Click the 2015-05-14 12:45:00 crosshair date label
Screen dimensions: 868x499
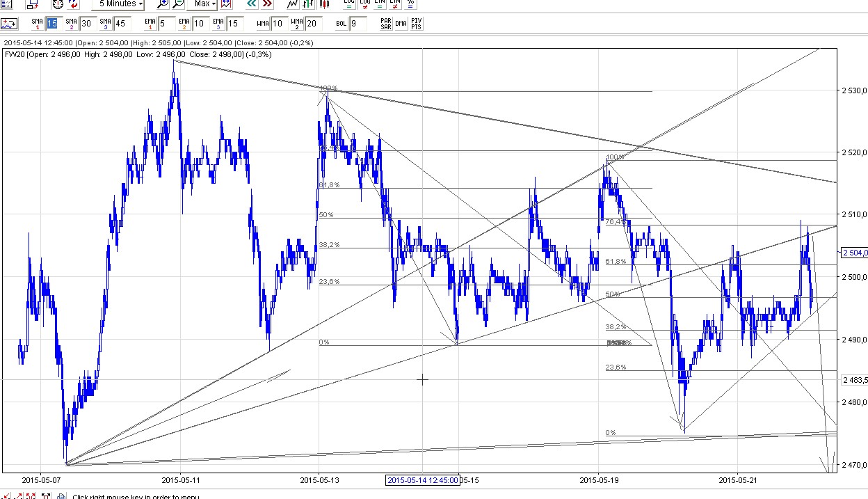[422, 480]
